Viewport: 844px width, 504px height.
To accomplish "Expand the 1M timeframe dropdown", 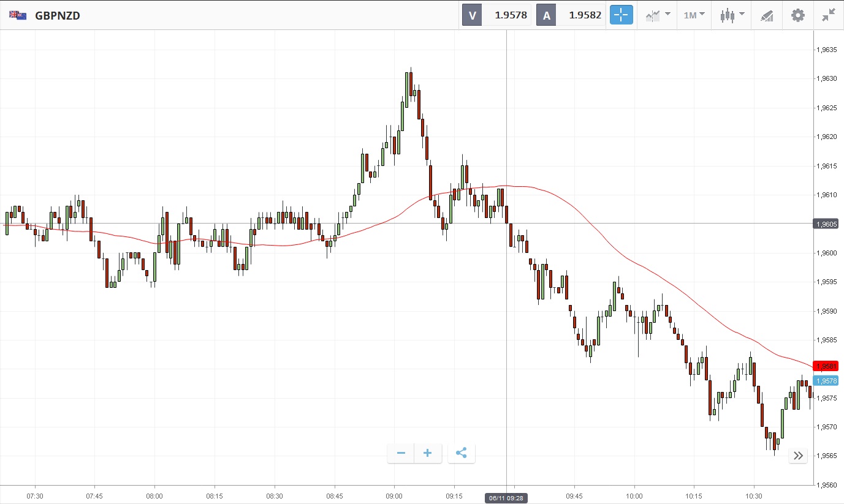I will (x=694, y=15).
